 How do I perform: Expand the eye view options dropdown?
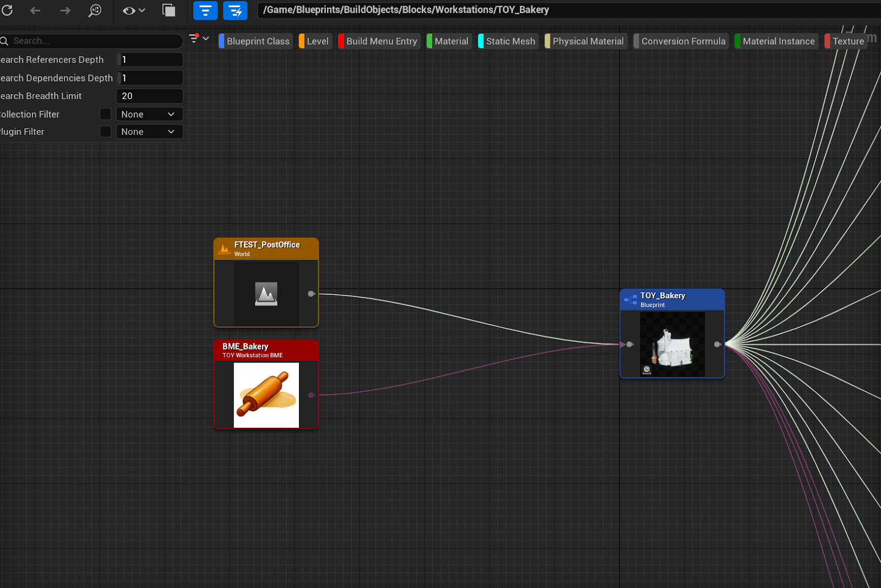[134, 10]
